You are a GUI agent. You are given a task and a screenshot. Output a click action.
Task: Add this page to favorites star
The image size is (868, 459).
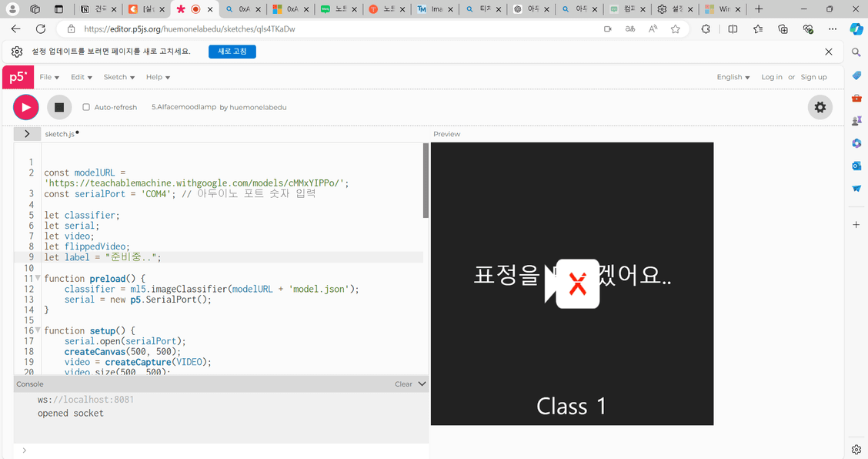click(675, 28)
